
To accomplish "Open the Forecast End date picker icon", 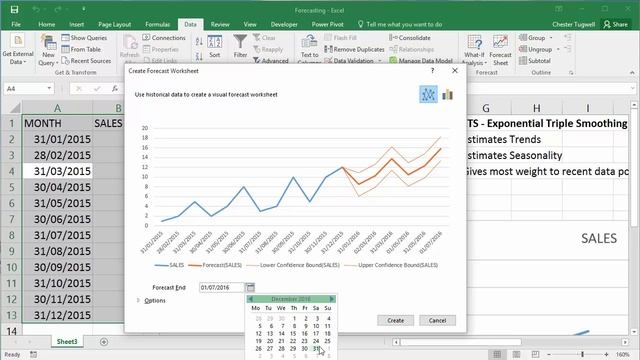I will (x=250, y=287).
